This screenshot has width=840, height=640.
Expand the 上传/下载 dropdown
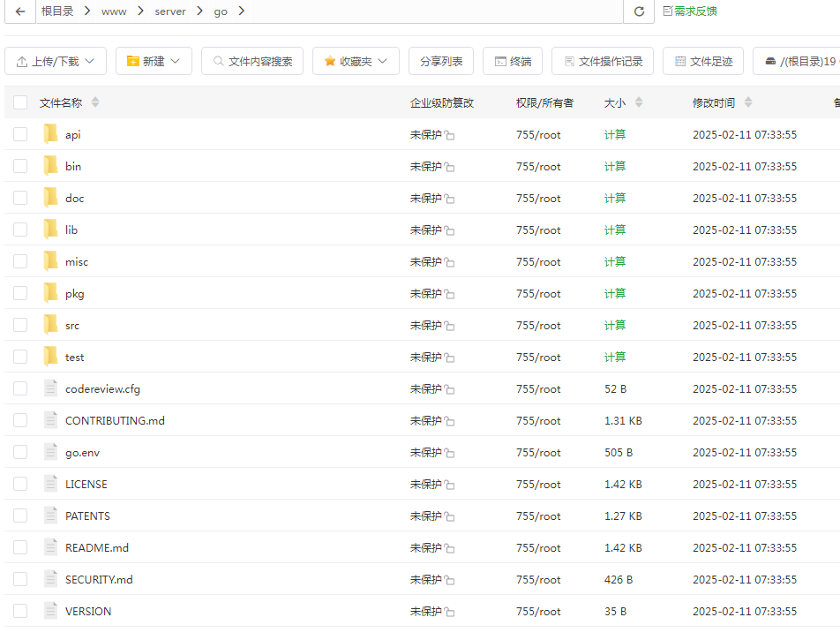[56, 61]
